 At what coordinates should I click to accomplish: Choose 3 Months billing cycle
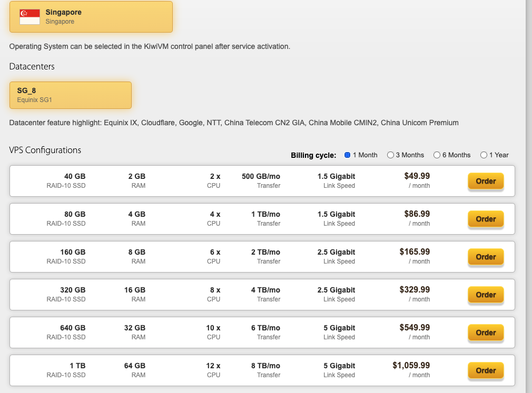(x=390, y=155)
